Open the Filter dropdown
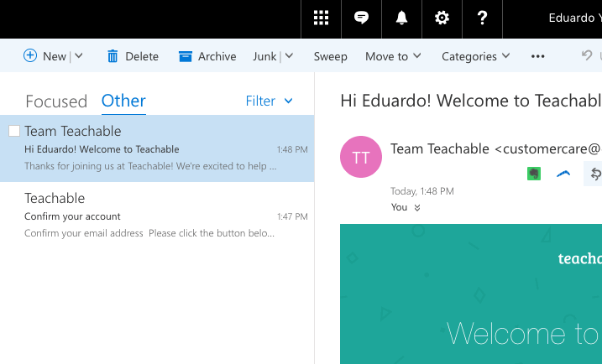This screenshot has height=364, width=602. 270,101
